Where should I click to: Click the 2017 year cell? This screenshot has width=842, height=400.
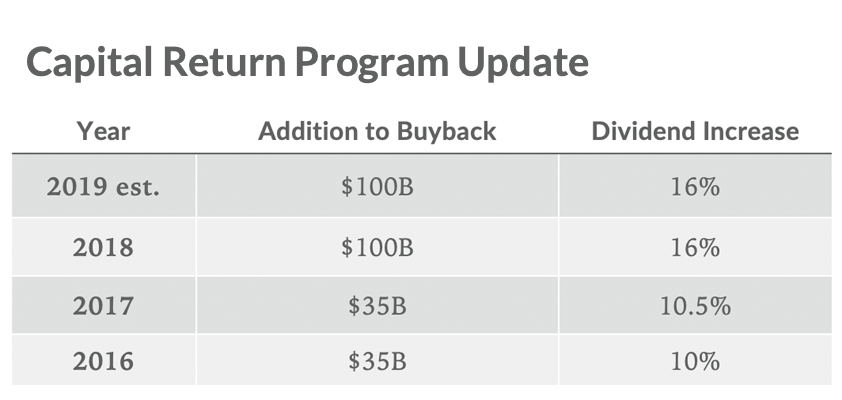[x=103, y=306]
